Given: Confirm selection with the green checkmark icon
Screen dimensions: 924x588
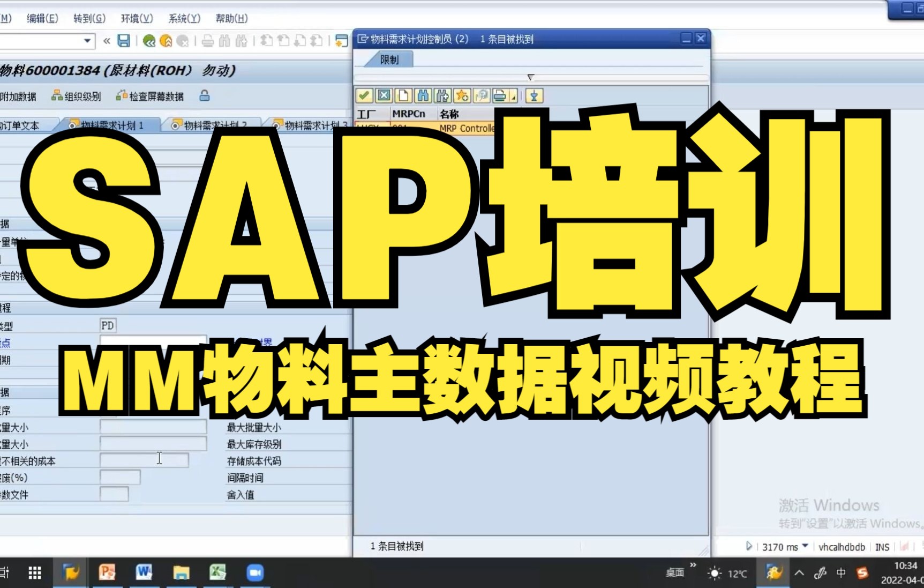Looking at the screenshot, I should click(x=364, y=96).
